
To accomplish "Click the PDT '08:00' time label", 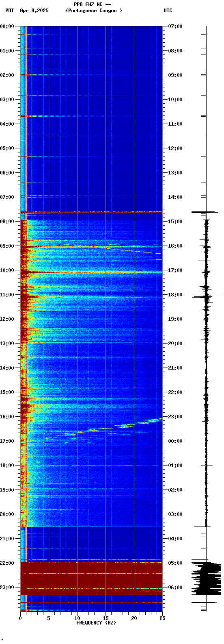I will (x=7, y=222).
